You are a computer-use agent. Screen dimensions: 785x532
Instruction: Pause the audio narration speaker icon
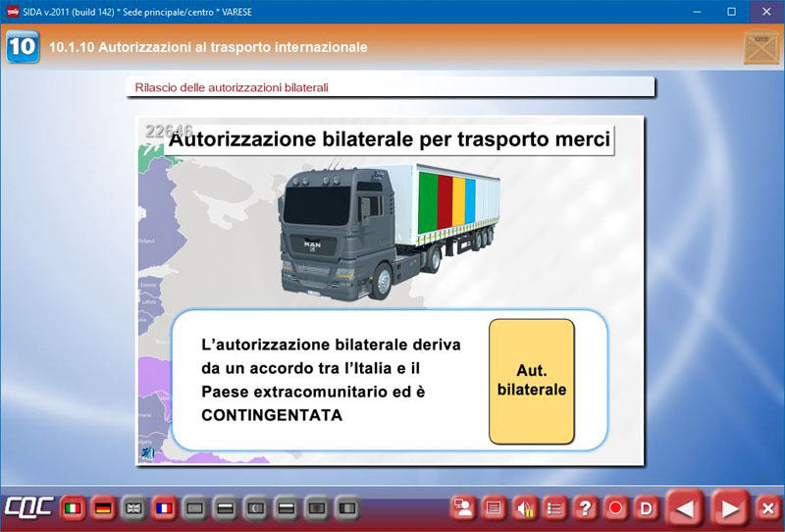click(x=525, y=508)
